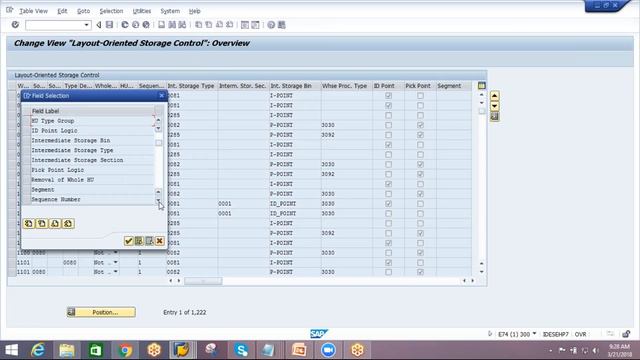The width and height of the screenshot is (640, 360).
Task: Click the Previous Page icon in the main toolbar
Action: tap(209, 25)
